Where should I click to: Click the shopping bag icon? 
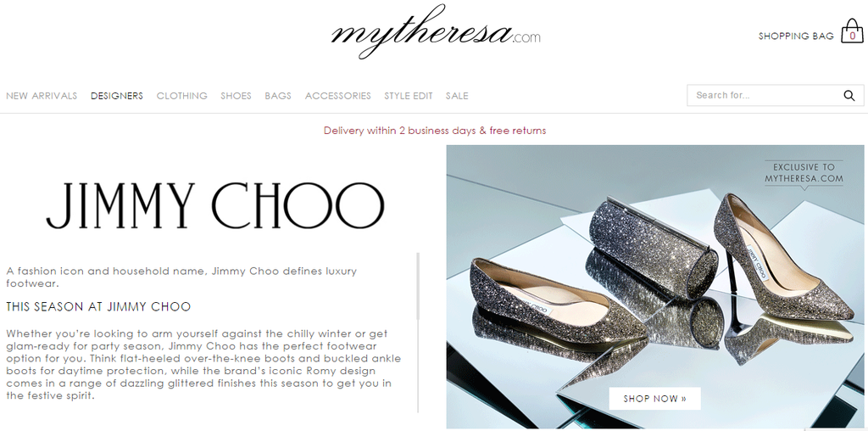point(852,31)
